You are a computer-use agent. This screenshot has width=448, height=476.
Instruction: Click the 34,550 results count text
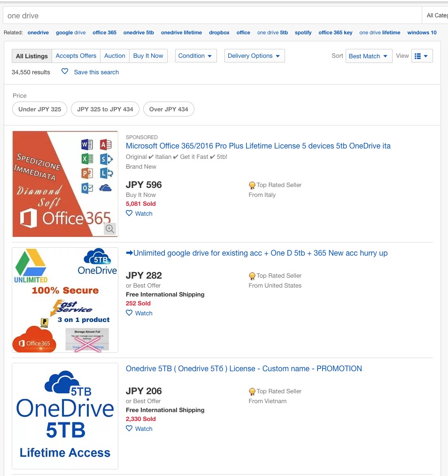(31, 72)
